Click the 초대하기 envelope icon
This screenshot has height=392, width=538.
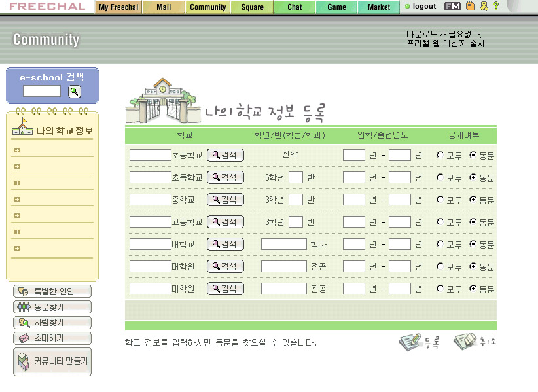click(x=24, y=338)
